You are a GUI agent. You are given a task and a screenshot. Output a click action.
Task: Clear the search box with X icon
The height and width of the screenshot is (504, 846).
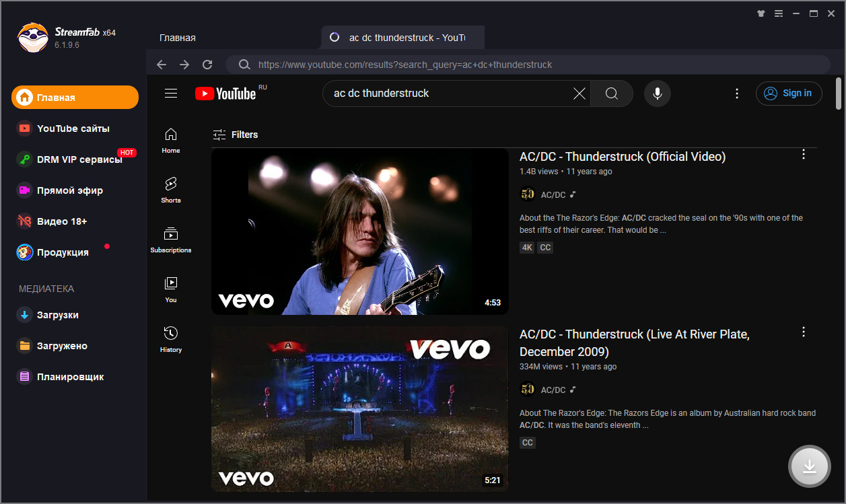[x=579, y=94]
